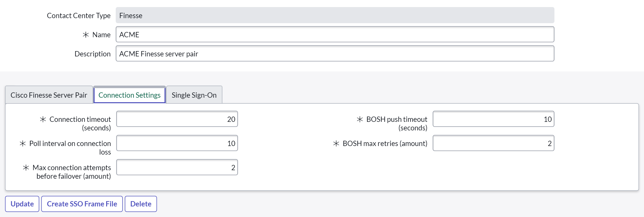
Task: Focus the Name field containing ACME
Action: [335, 34]
